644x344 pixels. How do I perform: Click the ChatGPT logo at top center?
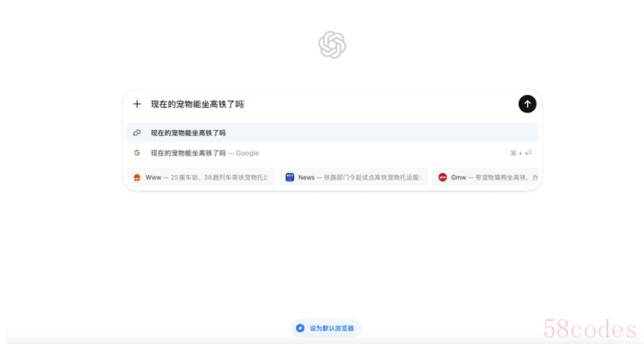tap(332, 45)
